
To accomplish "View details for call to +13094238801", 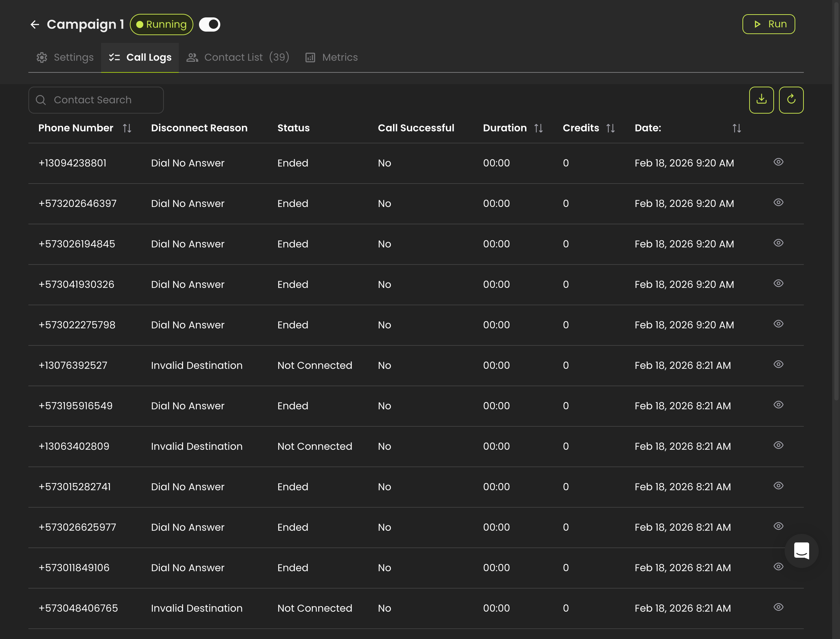I will (778, 162).
